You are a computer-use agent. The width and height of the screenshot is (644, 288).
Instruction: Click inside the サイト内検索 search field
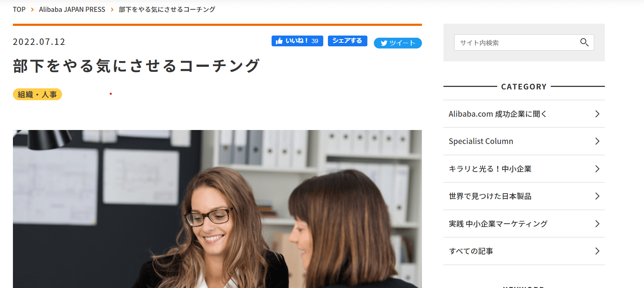(517, 42)
